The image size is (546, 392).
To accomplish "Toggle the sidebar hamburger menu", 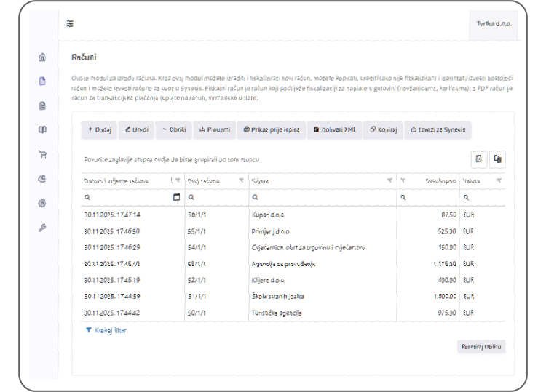I will [x=70, y=23].
